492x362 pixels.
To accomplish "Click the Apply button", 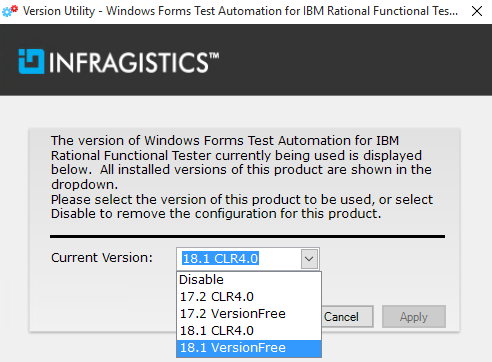I will pyautogui.click(x=414, y=317).
